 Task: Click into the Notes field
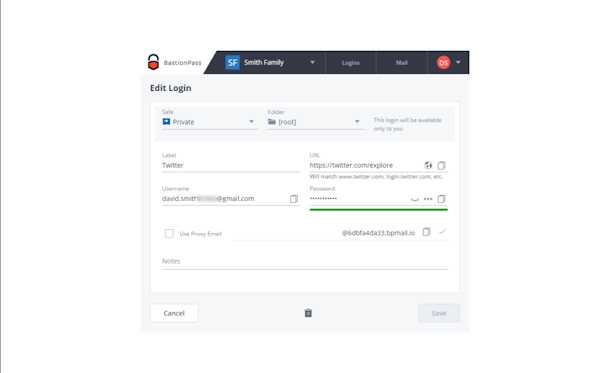click(305, 262)
